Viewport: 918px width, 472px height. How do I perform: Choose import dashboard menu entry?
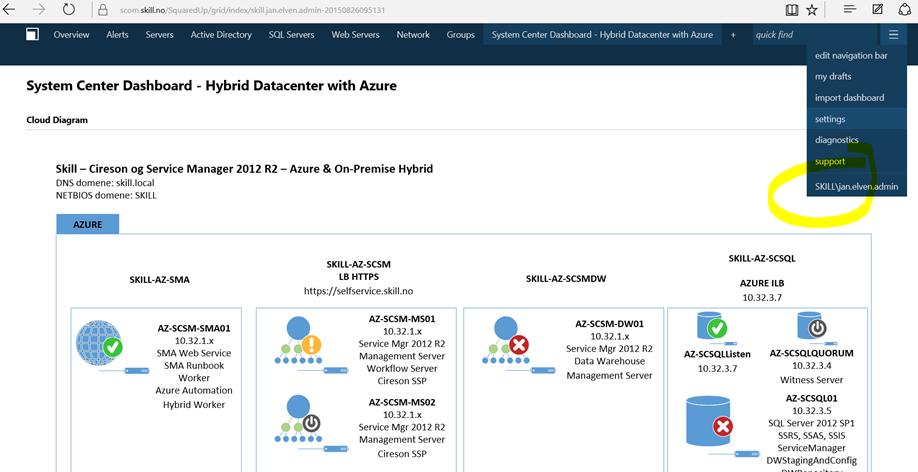[x=850, y=98]
